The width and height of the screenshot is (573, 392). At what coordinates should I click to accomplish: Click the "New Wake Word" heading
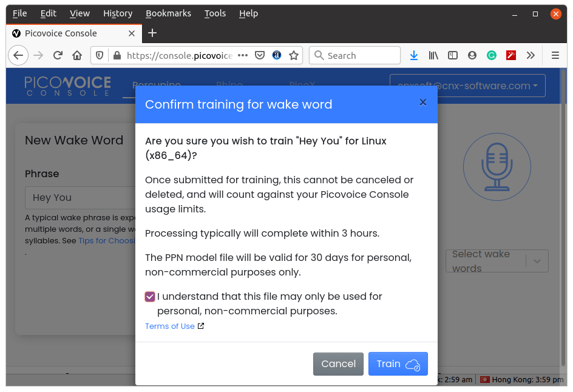74,140
